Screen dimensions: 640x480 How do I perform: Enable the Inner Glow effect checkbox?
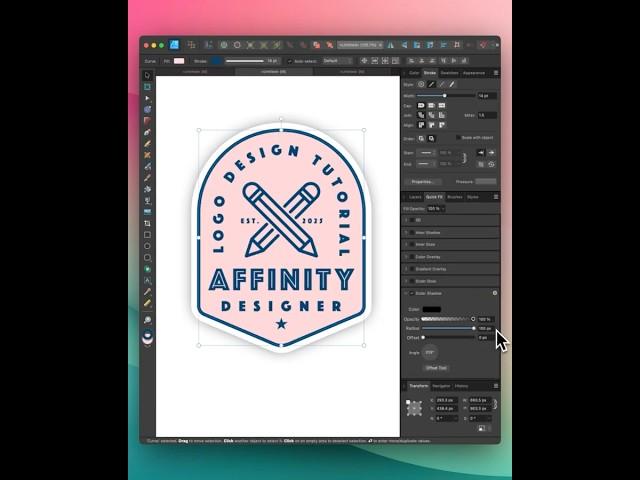click(412, 244)
